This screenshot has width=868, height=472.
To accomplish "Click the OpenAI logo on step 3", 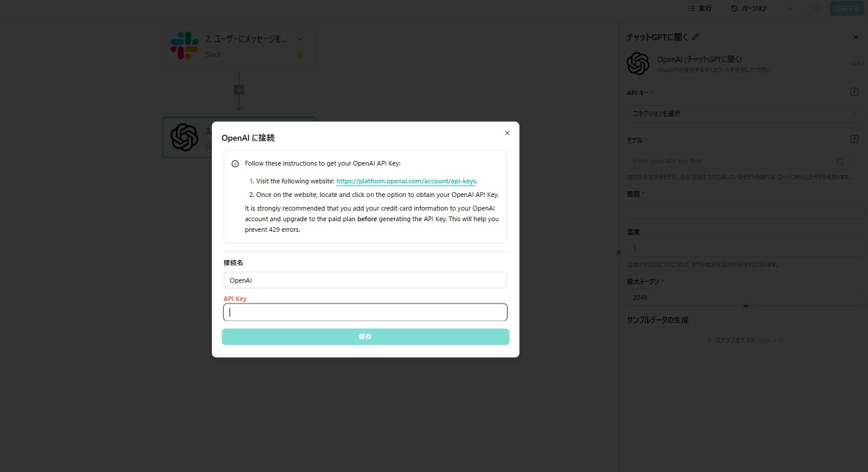I will pyautogui.click(x=184, y=137).
